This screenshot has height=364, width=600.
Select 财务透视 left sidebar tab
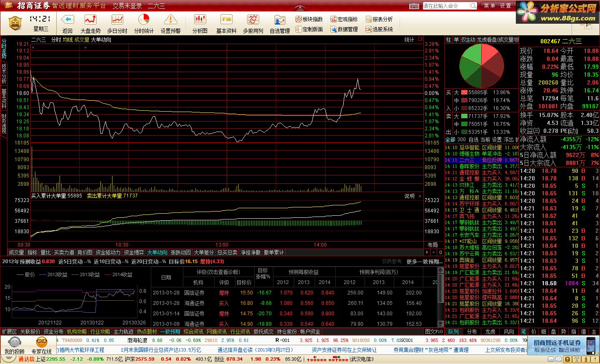pyautogui.click(x=4, y=123)
